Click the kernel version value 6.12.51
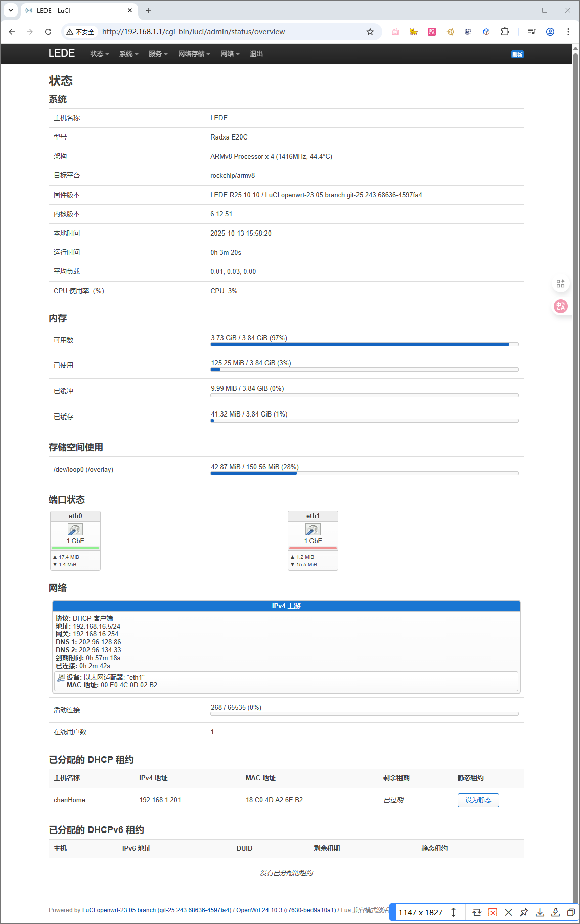580x924 pixels. pos(221,214)
